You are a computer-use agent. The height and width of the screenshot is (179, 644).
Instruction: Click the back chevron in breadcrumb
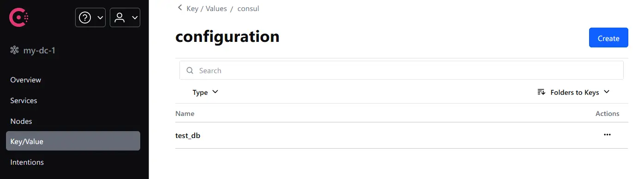pyautogui.click(x=180, y=8)
